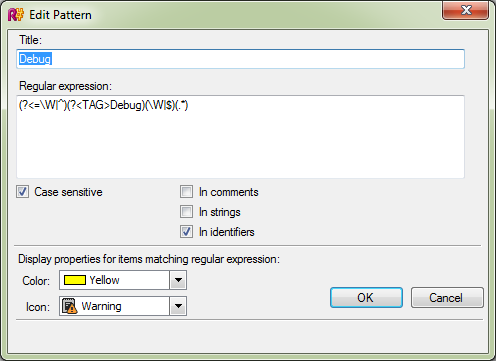Viewport: 496px width, 361px height.
Task: Open the Color dropdown arrow
Action: click(178, 280)
